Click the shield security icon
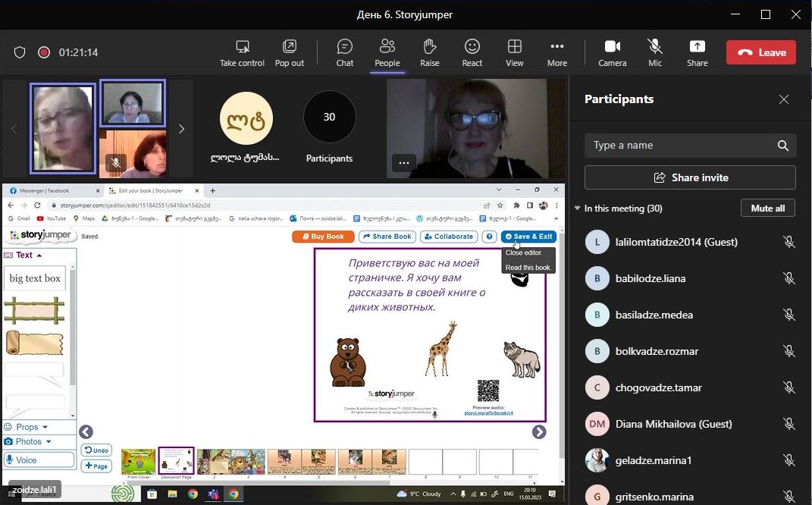812x505 pixels. click(20, 52)
